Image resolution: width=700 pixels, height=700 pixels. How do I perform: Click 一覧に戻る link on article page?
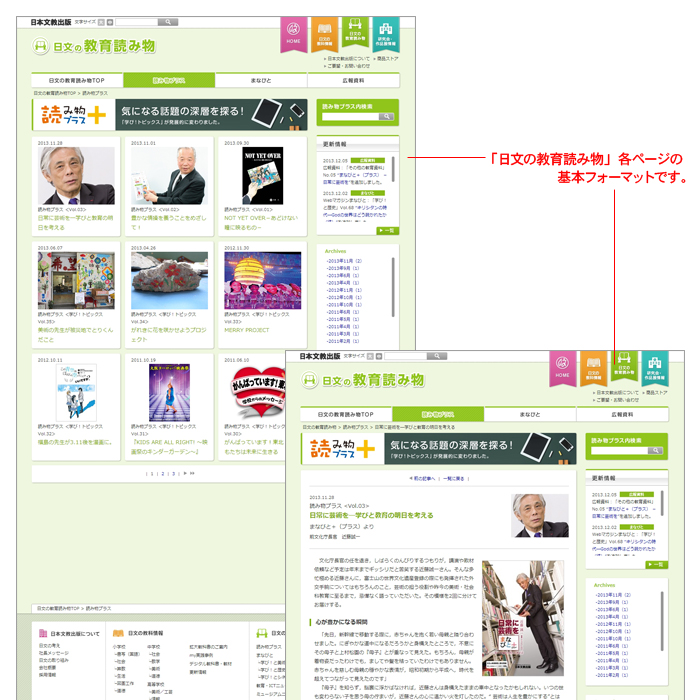(x=454, y=479)
